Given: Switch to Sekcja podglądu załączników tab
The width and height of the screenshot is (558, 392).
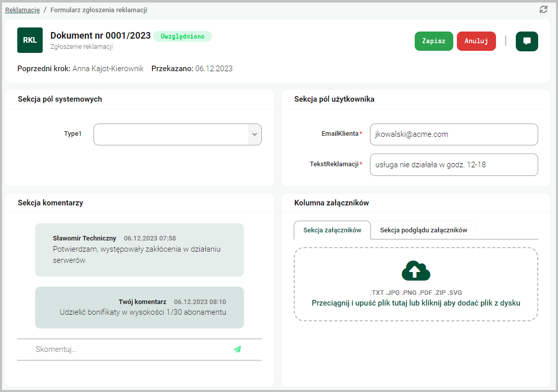Looking at the screenshot, I should pyautogui.click(x=423, y=230).
